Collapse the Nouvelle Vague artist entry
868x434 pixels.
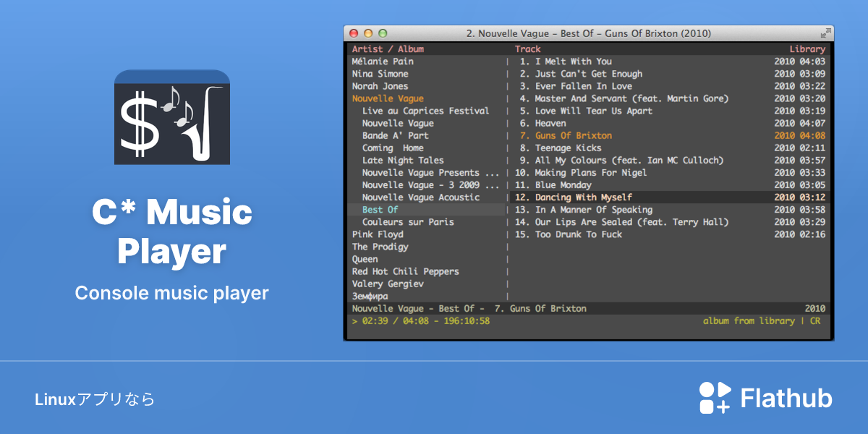388,98
